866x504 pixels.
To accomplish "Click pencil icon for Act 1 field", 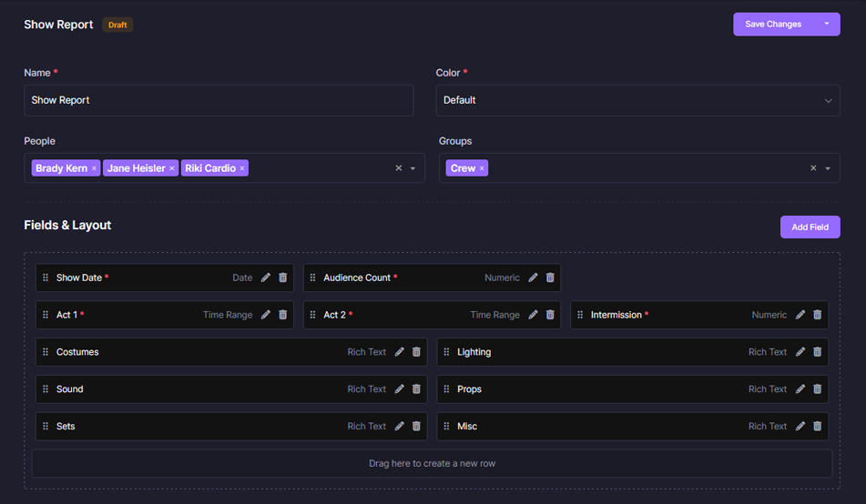I will coord(266,315).
